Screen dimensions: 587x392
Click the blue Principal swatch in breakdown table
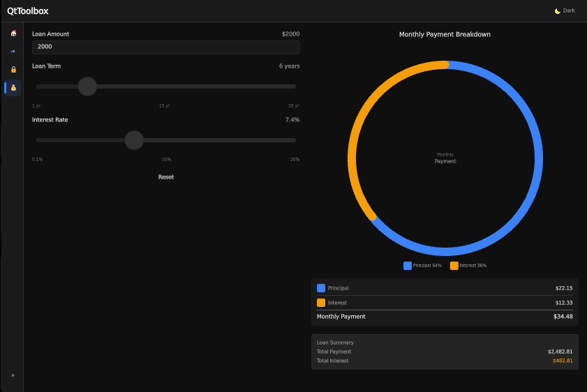click(x=321, y=288)
